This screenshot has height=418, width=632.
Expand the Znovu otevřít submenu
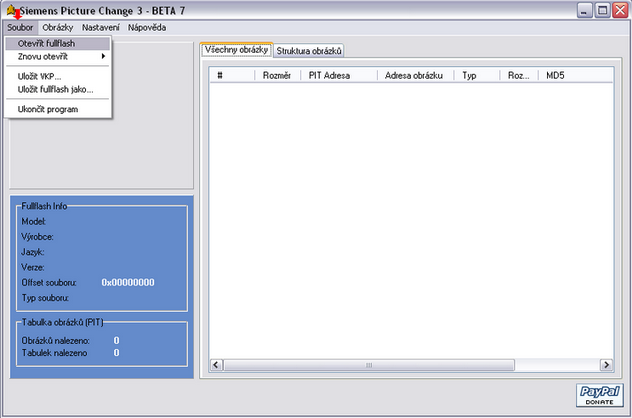click(58, 56)
